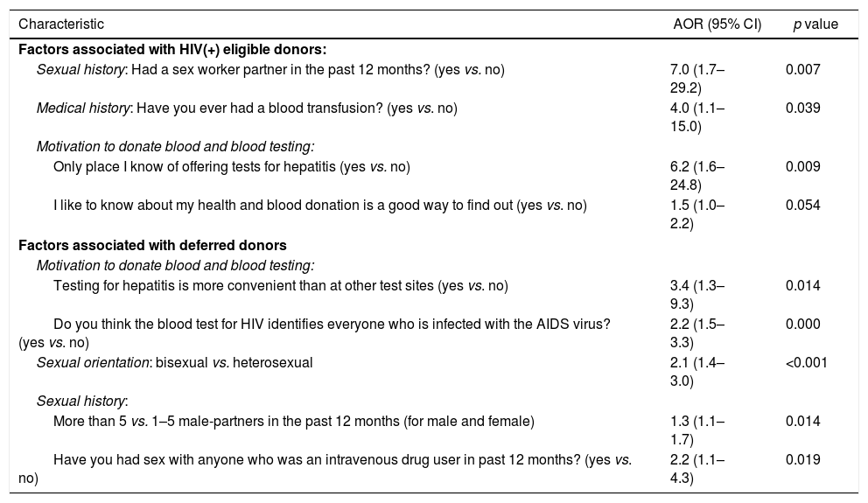Click the bisexual vs. heterosexual row
Image resolution: width=868 pixels, height=503 pixels.
174,361
